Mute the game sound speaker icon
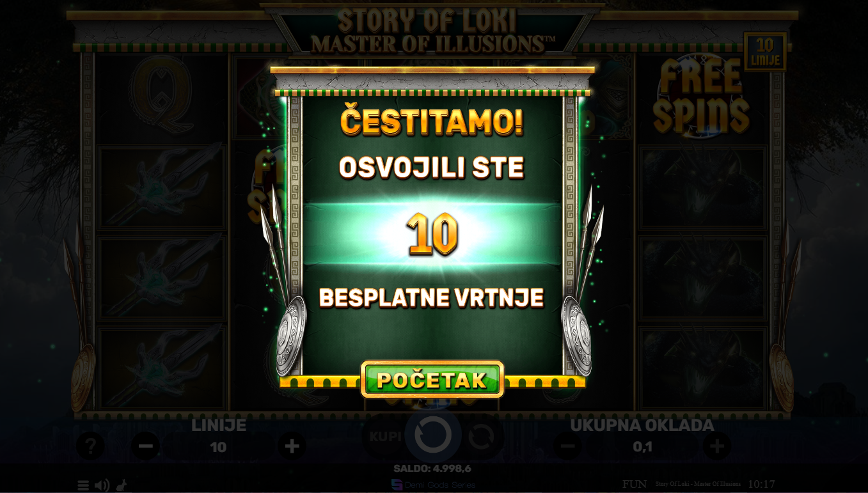This screenshot has width=868, height=493. 102,485
